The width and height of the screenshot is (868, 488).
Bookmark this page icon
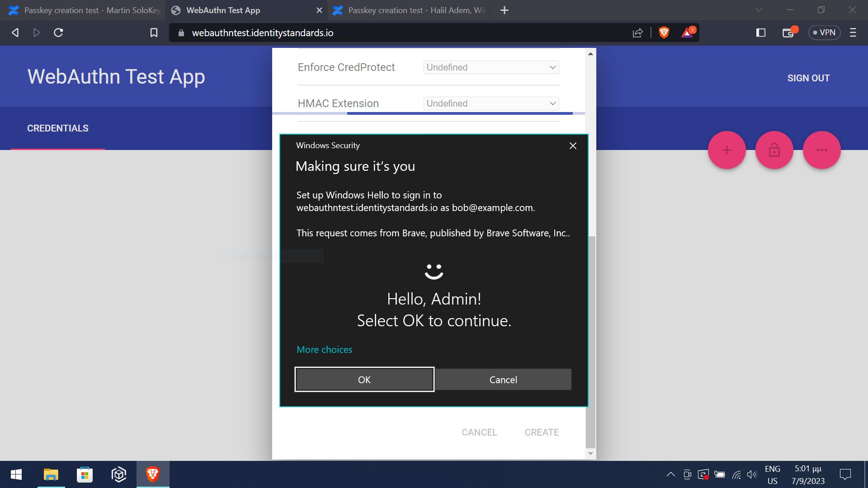[x=154, y=33]
